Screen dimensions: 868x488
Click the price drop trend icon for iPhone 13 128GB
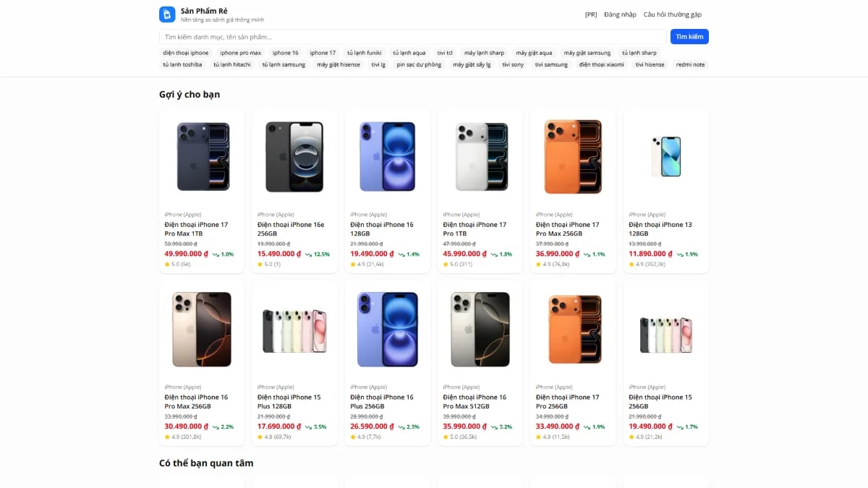click(680, 254)
